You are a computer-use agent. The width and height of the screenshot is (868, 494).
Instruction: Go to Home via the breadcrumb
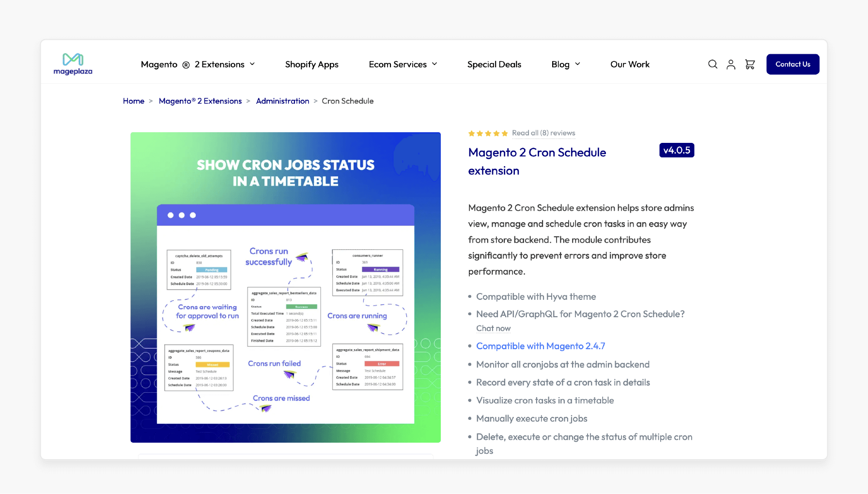(134, 101)
